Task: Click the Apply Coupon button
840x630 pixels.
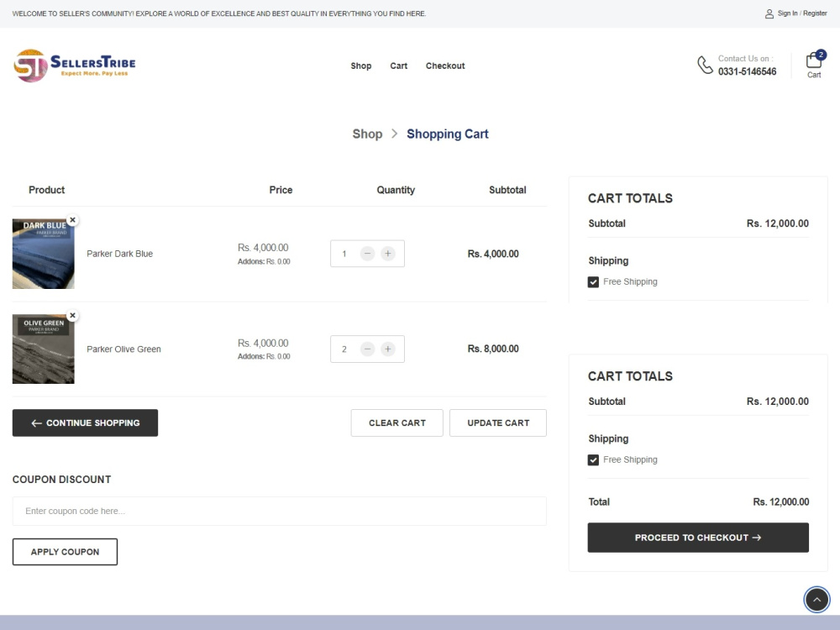Action: click(x=65, y=552)
